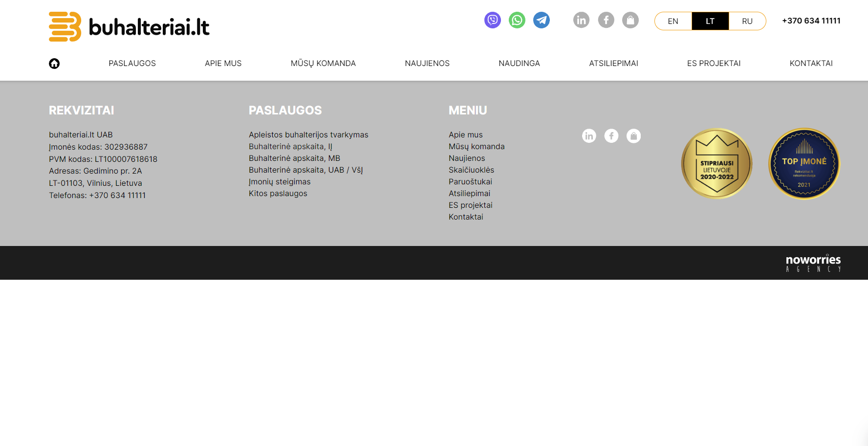Click the Viber icon in header
The image size is (868, 446).
tap(492, 20)
